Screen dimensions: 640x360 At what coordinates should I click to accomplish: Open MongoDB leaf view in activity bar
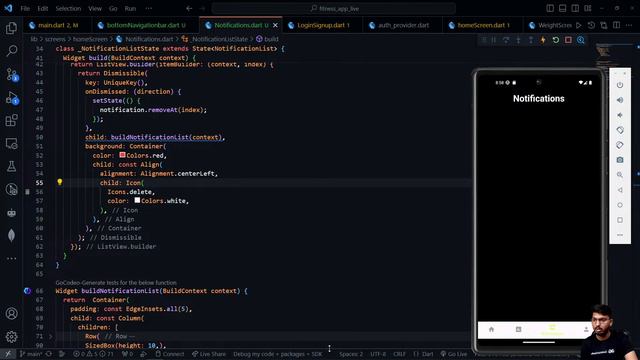tap(11, 235)
